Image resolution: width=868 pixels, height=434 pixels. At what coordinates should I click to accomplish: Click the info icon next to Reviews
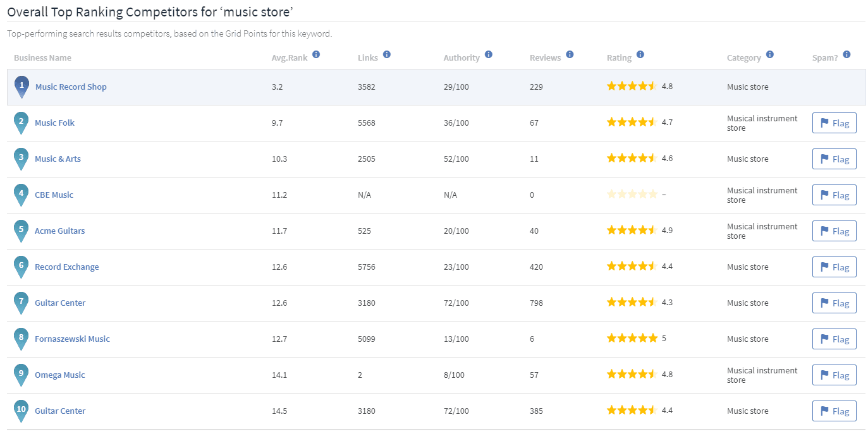(570, 55)
